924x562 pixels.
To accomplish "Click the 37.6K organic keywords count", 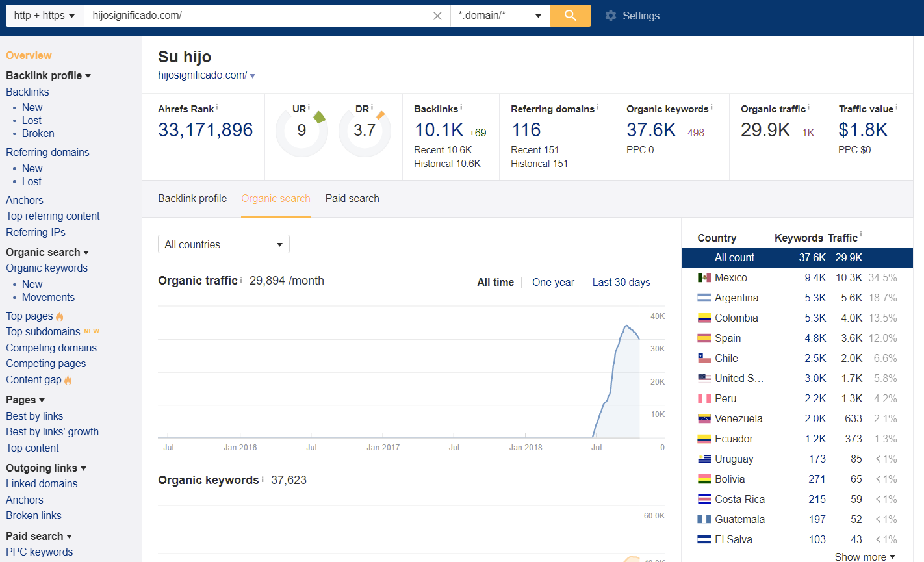I will (651, 130).
